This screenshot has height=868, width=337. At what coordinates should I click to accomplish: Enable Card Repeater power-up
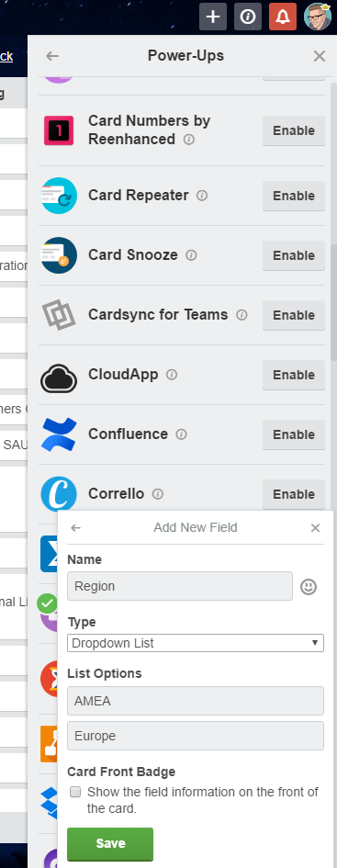tap(294, 196)
